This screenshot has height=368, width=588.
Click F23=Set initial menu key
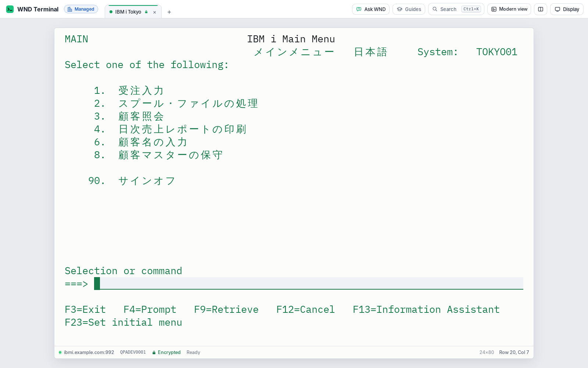[123, 322]
